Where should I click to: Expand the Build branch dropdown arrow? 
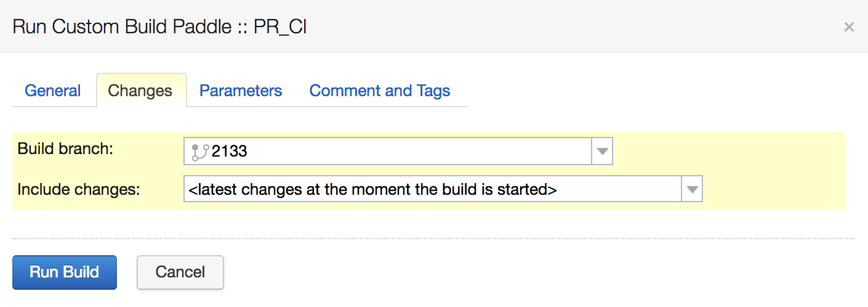coord(602,152)
